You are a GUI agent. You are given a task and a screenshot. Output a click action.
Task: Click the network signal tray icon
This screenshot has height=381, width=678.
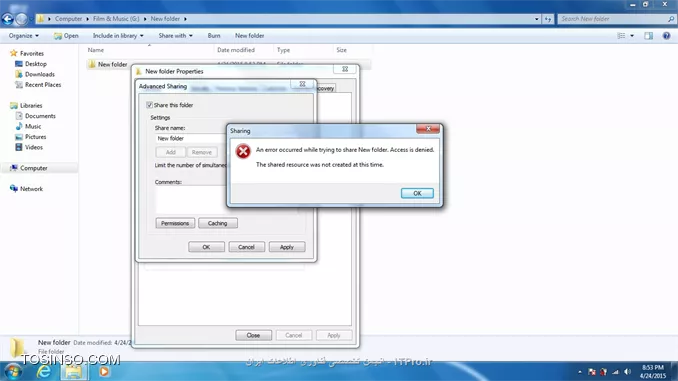[x=615, y=372]
